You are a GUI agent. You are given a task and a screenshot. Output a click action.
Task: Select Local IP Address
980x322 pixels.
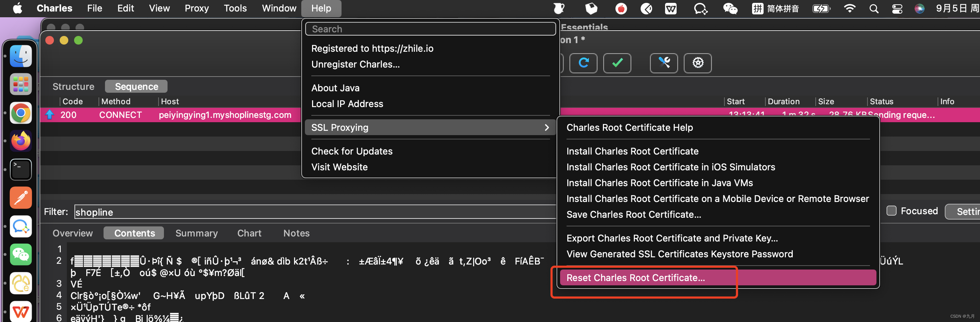(x=430, y=104)
